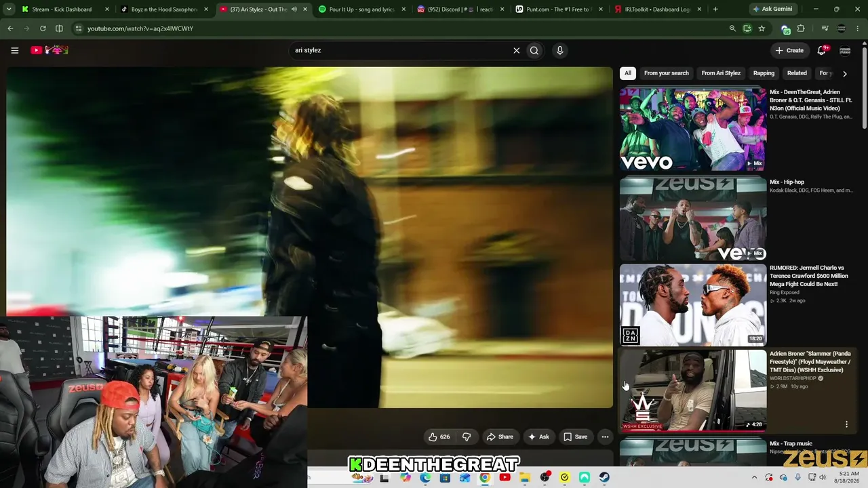
Task: Open more actions menu under the video
Action: click(x=605, y=436)
